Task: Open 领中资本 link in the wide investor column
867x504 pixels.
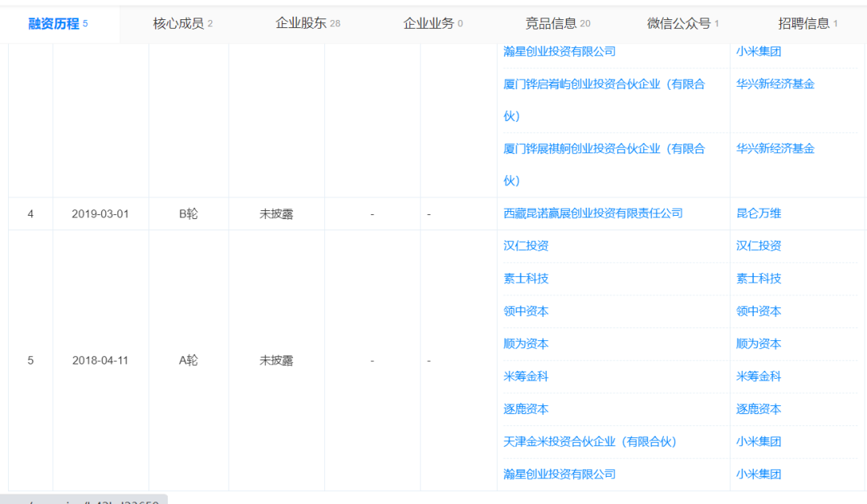Action: point(526,311)
